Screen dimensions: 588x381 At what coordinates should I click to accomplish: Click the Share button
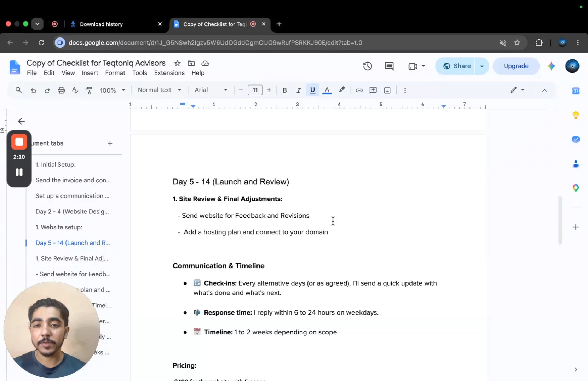point(457,66)
